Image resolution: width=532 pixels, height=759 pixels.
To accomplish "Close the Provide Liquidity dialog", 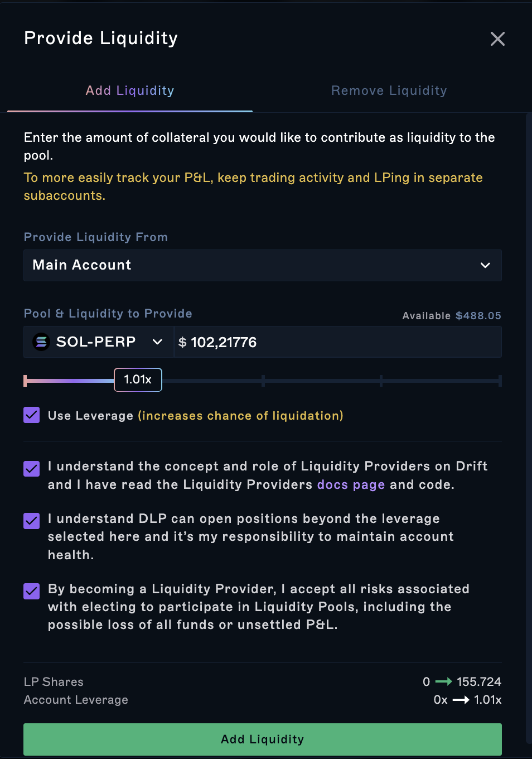I will click(x=497, y=39).
